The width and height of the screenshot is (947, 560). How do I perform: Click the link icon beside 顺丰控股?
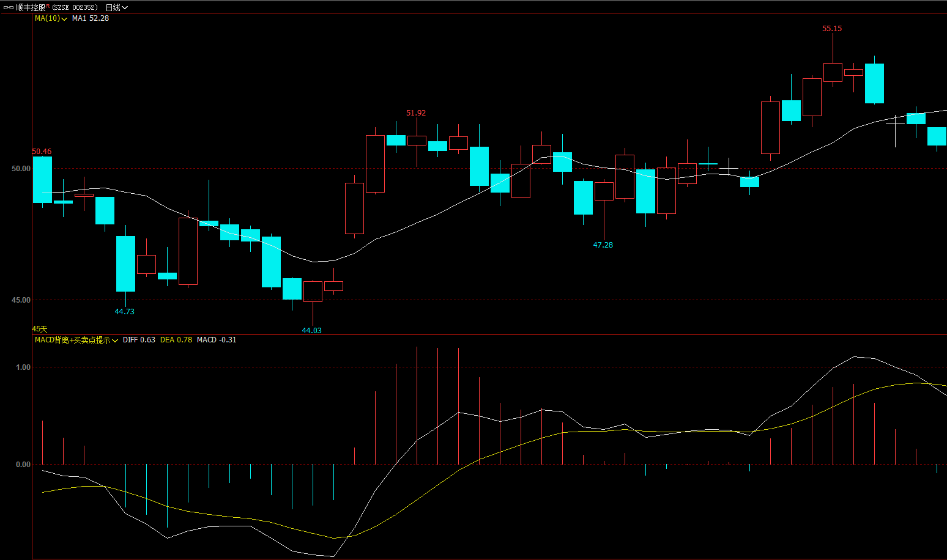(9, 7)
